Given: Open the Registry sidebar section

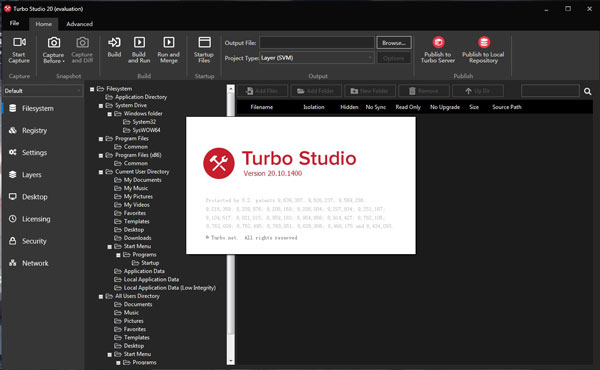Looking at the screenshot, I should pos(42,130).
